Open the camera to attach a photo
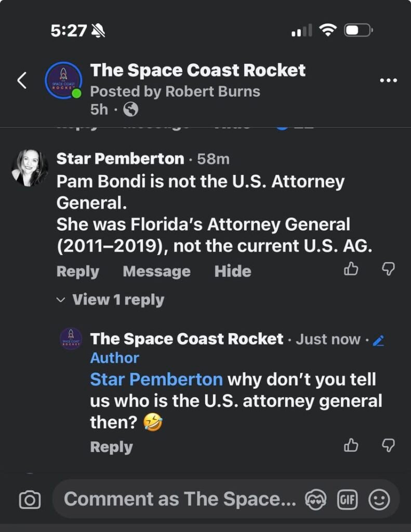The image size is (411, 532). pos(30,500)
